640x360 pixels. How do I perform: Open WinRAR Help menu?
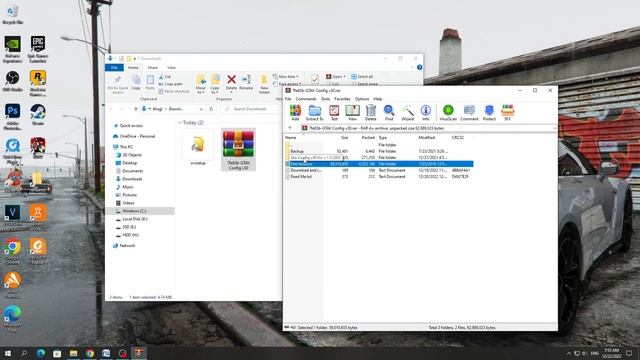tap(378, 99)
